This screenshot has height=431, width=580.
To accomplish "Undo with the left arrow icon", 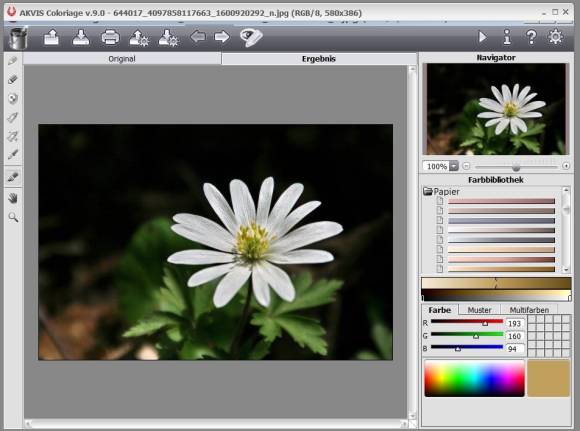I will coord(198,37).
